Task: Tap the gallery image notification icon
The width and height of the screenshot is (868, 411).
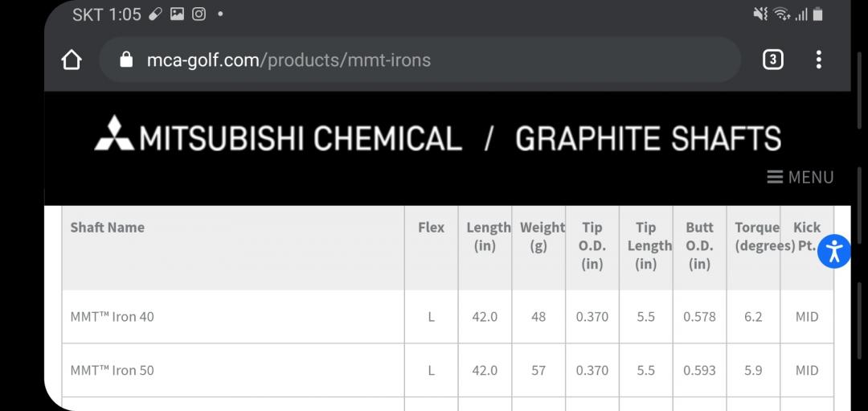Action: [177, 14]
